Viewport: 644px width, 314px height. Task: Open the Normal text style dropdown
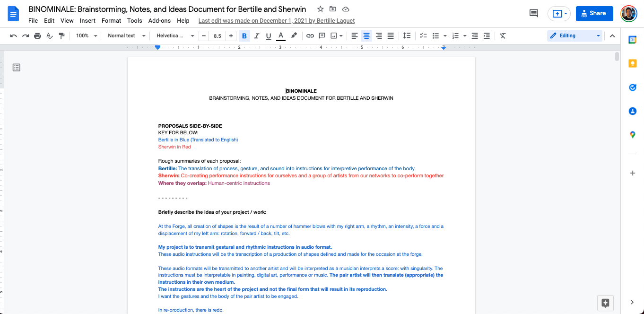pyautogui.click(x=125, y=36)
